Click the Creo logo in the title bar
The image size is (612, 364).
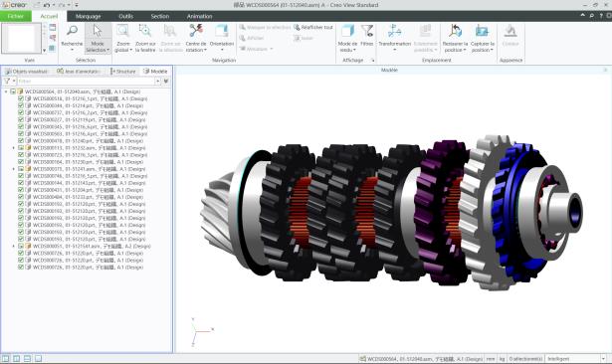coord(15,5)
